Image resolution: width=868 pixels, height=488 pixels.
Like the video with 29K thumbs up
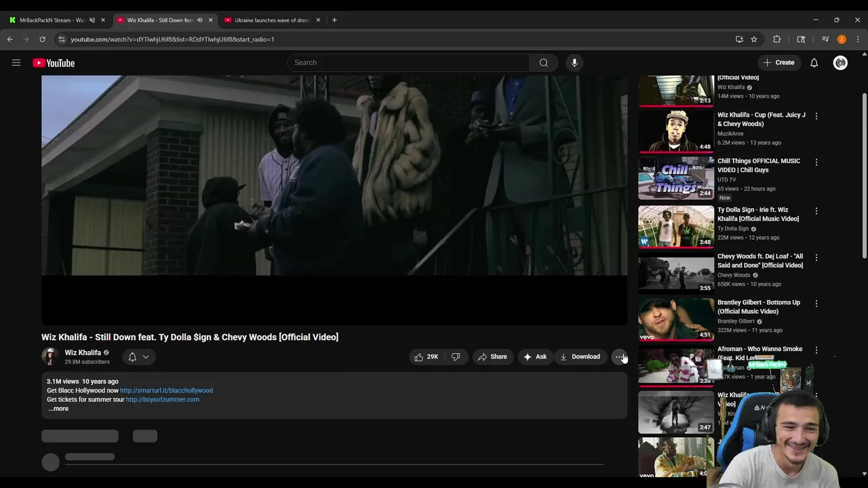click(426, 357)
